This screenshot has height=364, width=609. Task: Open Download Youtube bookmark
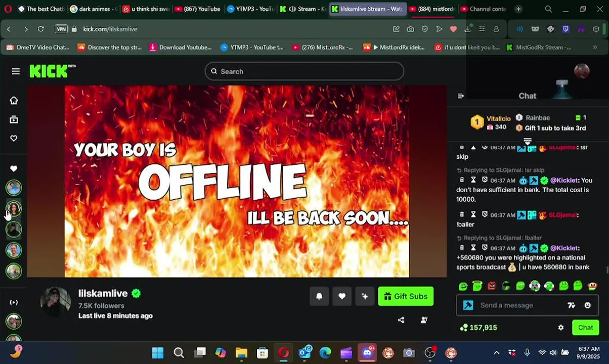[181, 48]
